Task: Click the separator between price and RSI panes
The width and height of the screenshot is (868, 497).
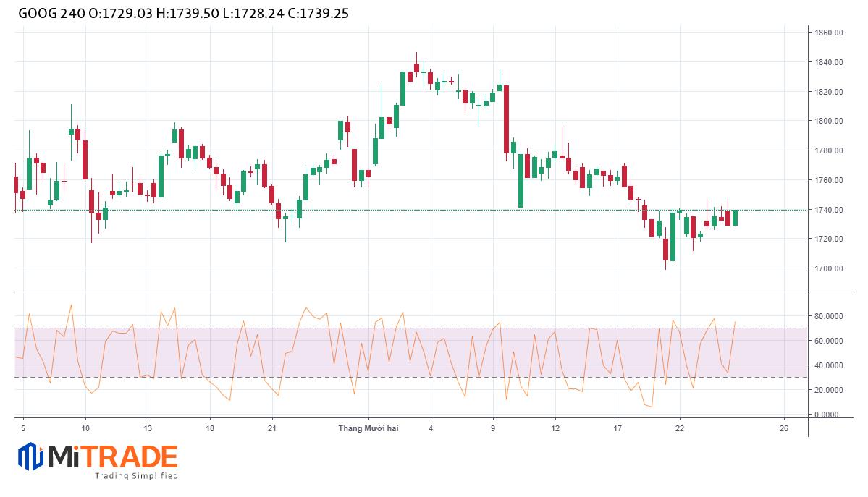Action: tap(405, 292)
